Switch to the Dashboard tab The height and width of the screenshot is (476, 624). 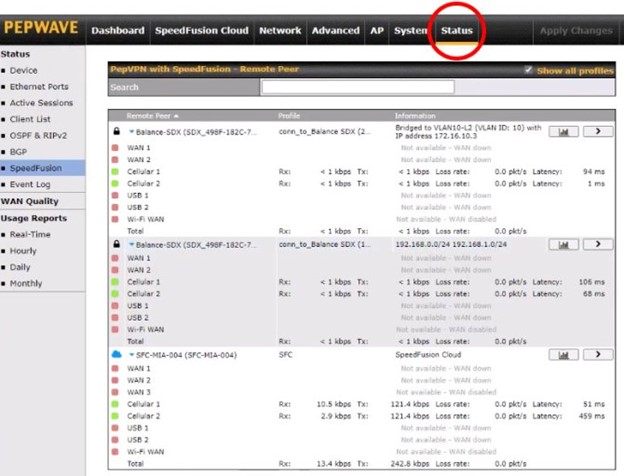117,30
